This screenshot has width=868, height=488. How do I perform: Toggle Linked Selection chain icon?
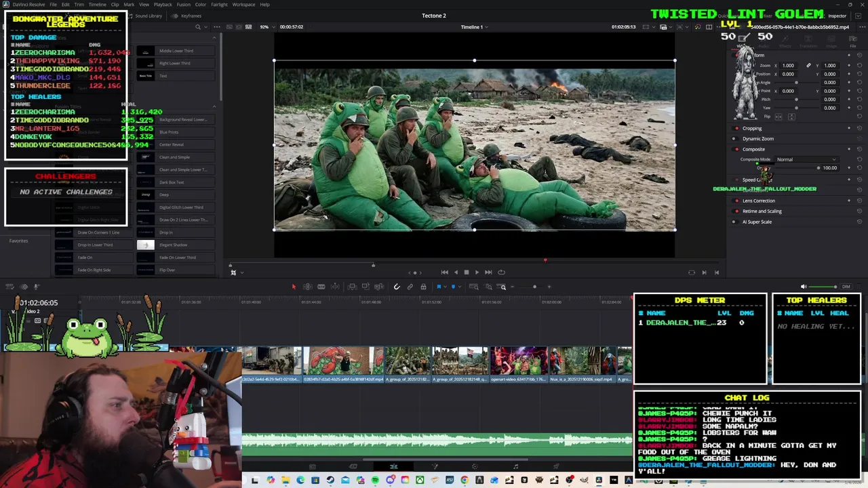410,287
